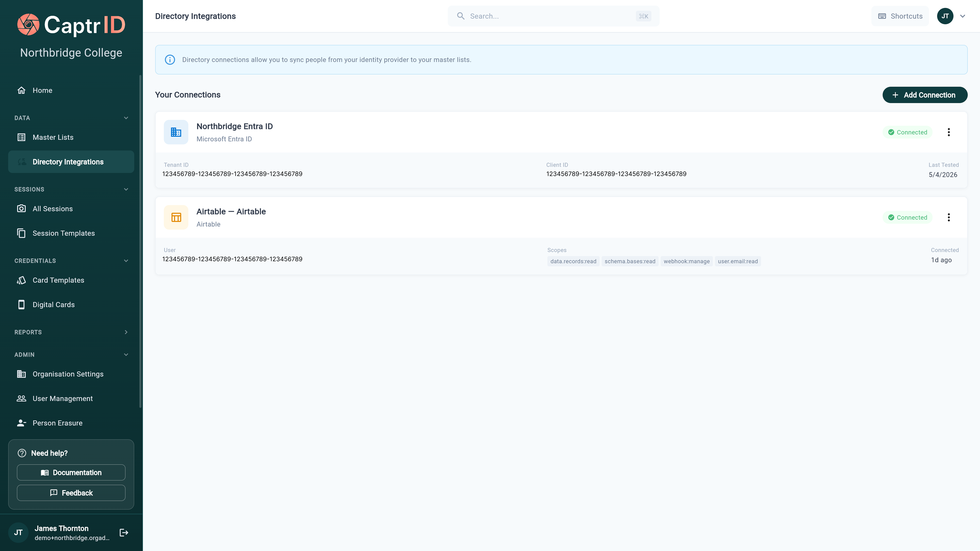Click the search magnifier icon
980x551 pixels.
click(461, 16)
